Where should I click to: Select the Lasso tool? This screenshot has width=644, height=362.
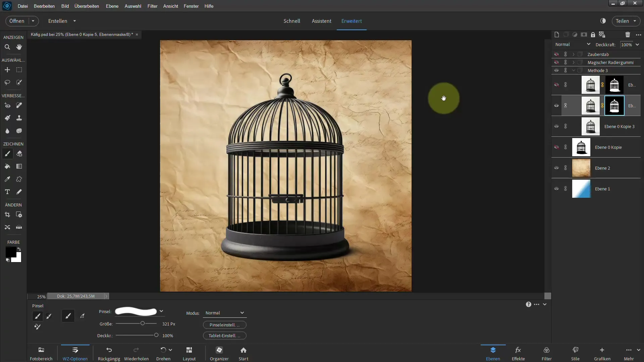point(7,82)
